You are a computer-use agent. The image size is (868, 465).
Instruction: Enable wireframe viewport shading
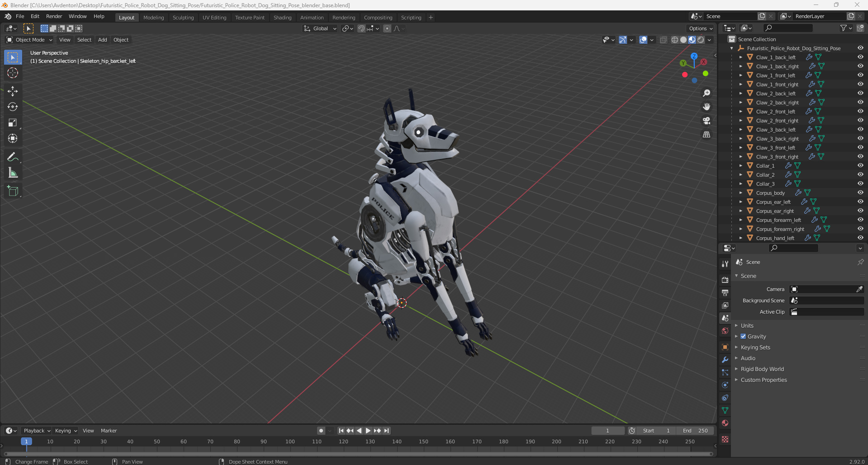[675, 40]
